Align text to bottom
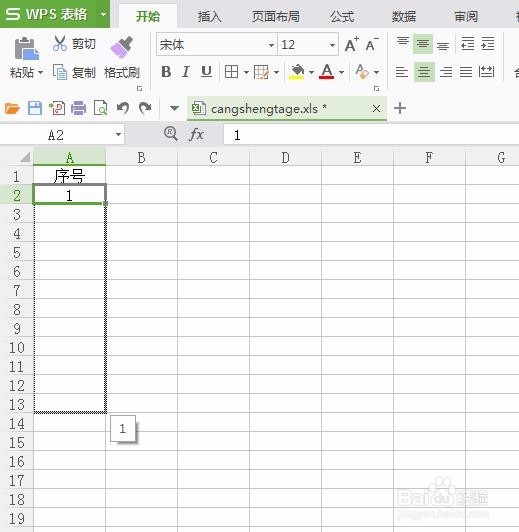Viewport: 519px width, 532px height. (x=443, y=45)
